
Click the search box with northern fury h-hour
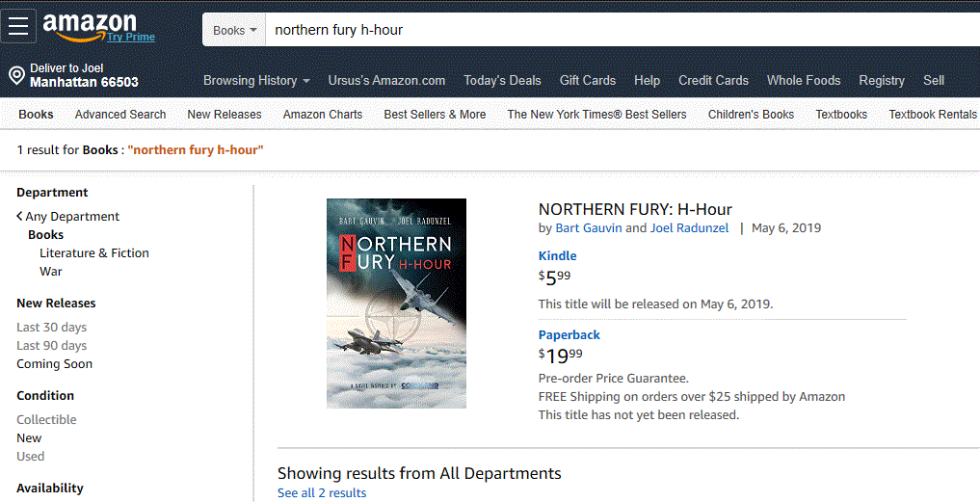click(622, 30)
